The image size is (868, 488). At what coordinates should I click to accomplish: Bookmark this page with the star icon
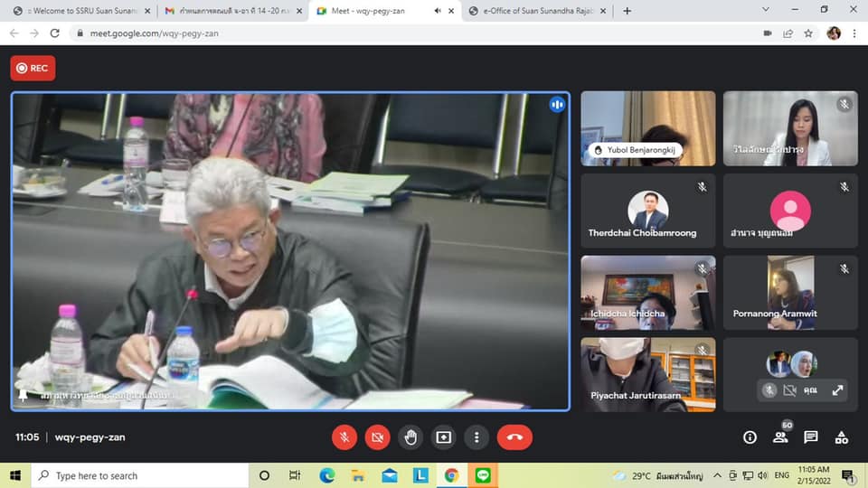tap(808, 33)
